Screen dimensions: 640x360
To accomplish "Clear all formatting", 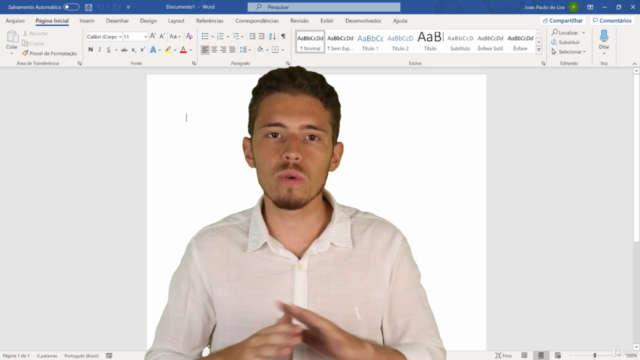I will point(189,36).
